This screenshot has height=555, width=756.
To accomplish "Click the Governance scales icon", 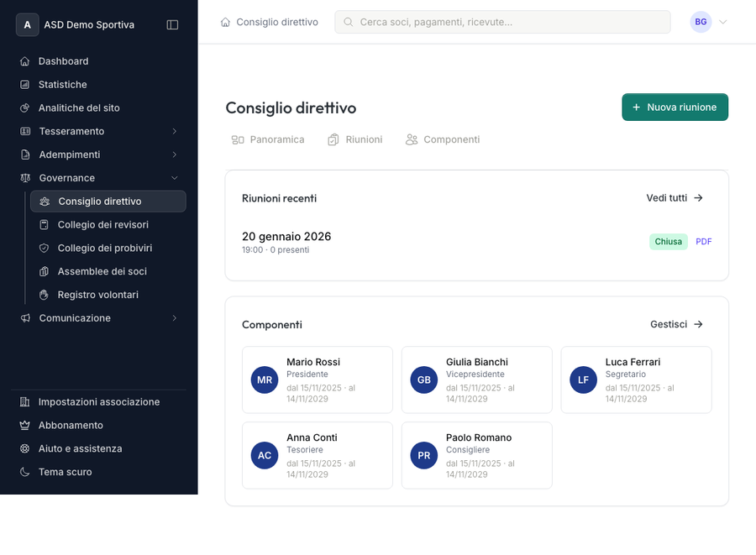I will tap(25, 178).
